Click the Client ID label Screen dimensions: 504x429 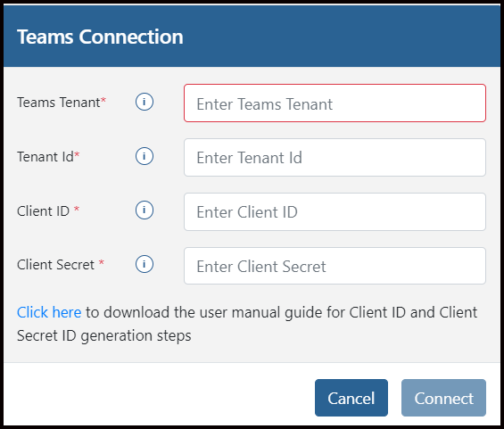(48, 211)
